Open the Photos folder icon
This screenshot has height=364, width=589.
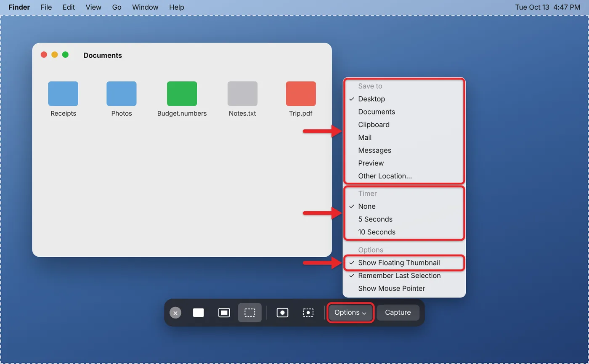click(122, 94)
